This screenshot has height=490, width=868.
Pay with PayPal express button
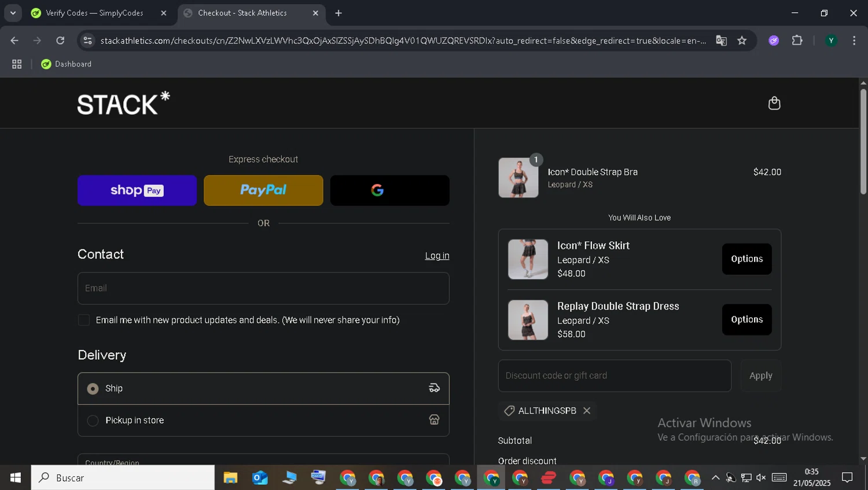pos(263,190)
